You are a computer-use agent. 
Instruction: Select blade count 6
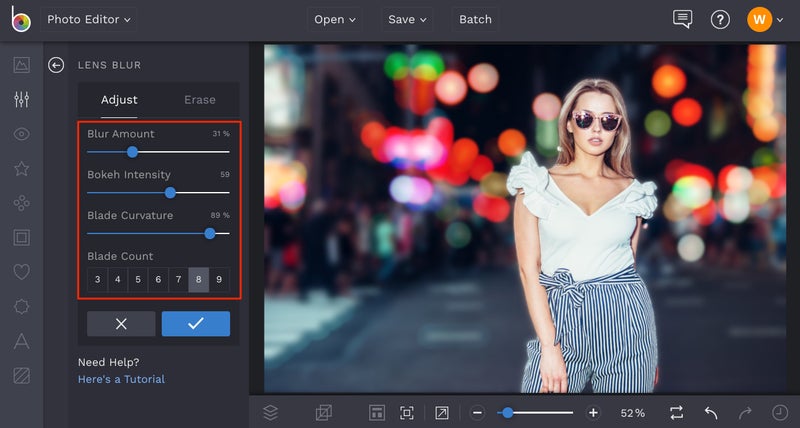[158, 280]
